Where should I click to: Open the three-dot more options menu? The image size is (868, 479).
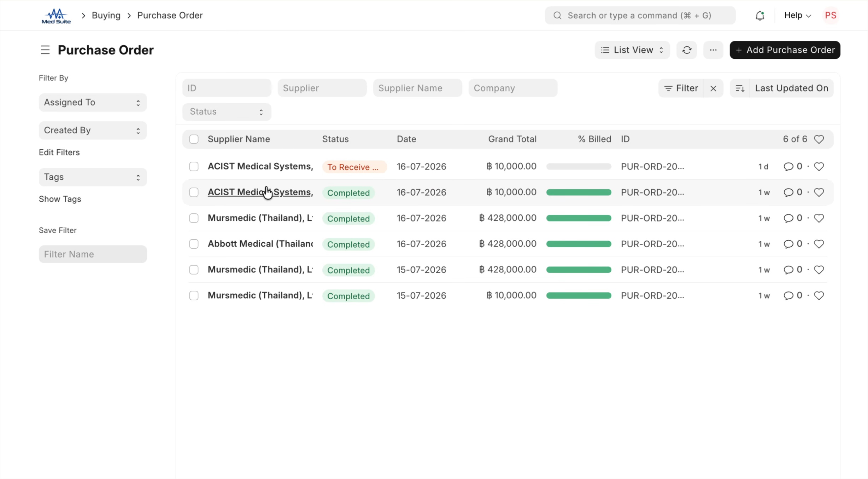coord(713,50)
